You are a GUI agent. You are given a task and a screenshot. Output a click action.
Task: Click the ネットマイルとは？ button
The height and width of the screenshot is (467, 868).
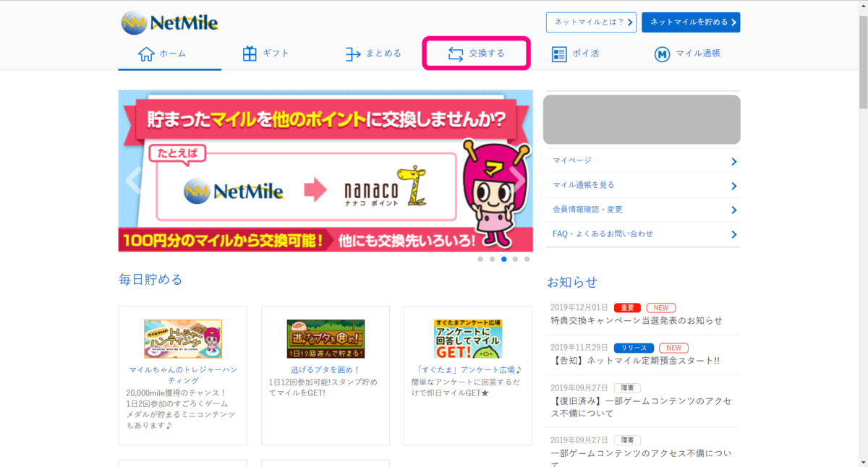(x=591, y=22)
